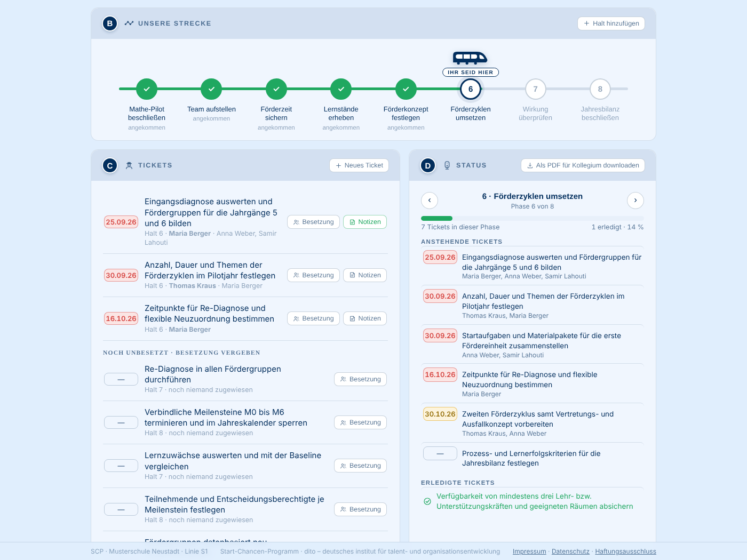This screenshot has height=560, width=747.
Task: Select stop Team aufstellen checkmark
Action: tap(211, 89)
